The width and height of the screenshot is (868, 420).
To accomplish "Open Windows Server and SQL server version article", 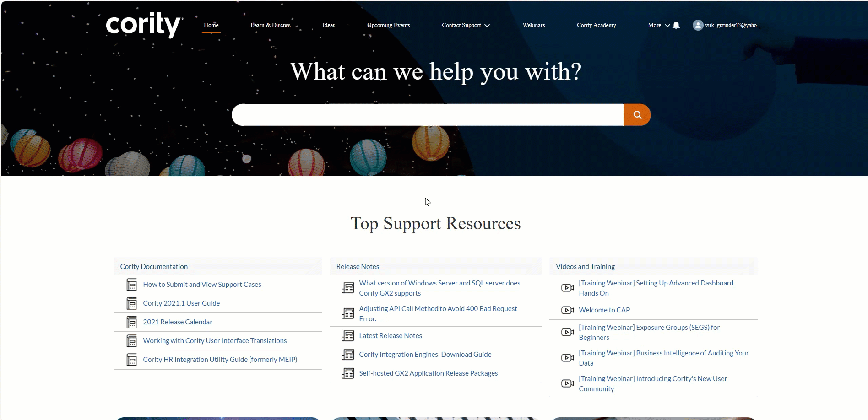I will (x=439, y=288).
